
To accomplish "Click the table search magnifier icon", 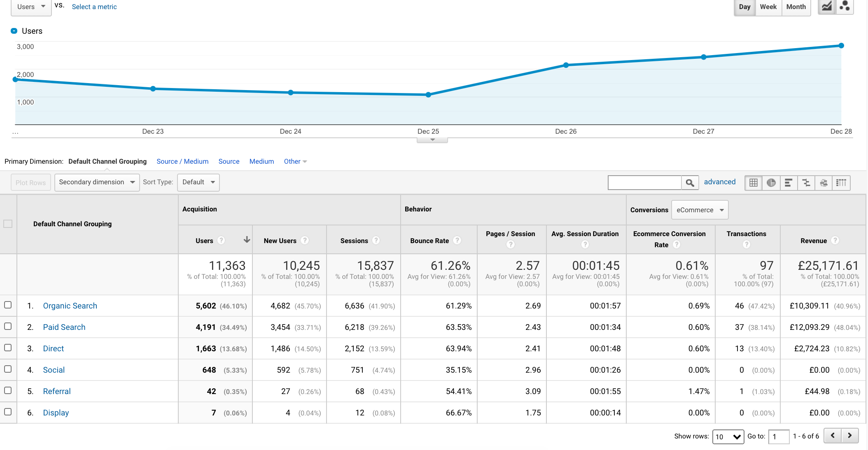I will 690,183.
